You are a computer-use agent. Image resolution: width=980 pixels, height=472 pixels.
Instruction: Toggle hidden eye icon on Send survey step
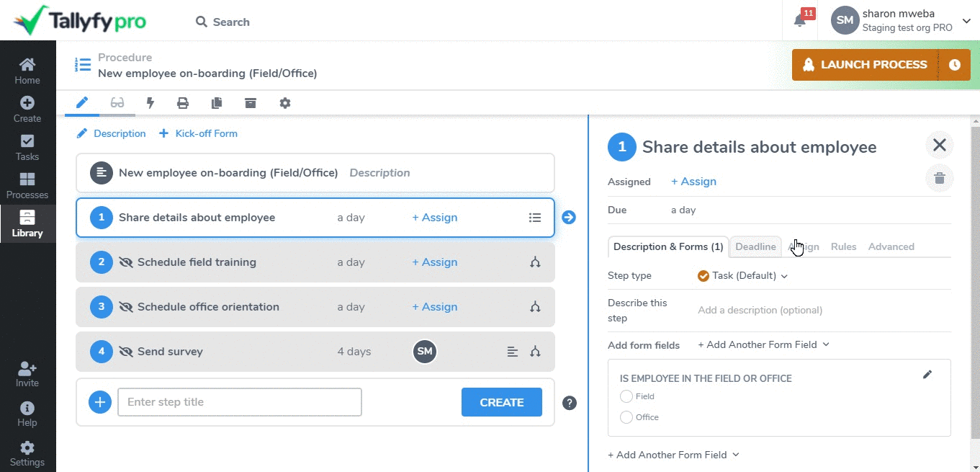127,352
